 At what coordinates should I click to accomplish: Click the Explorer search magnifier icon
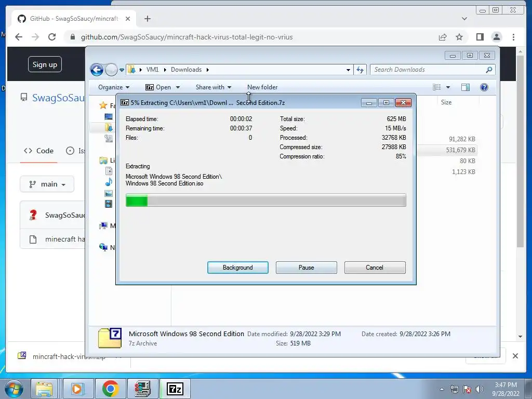pos(489,70)
